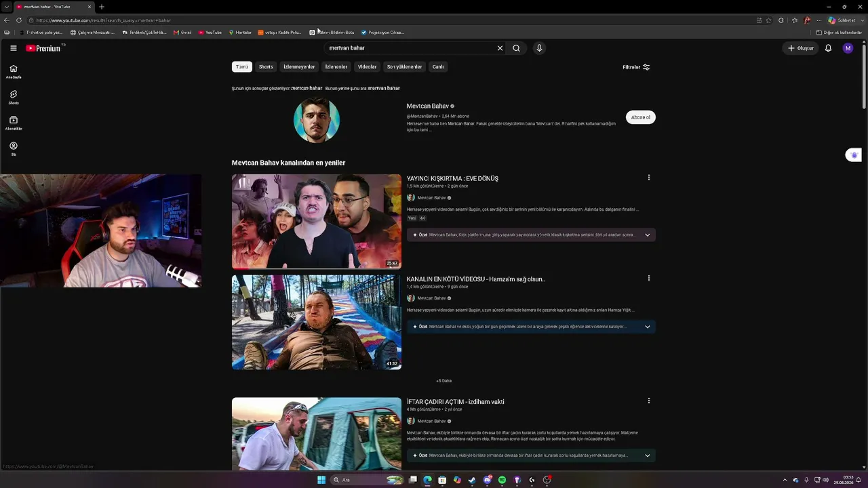Expand the Özet summary for KANALIN EN KÖTÜ VİDEOSU
Viewport: 868px width, 488px height.
click(x=531, y=327)
